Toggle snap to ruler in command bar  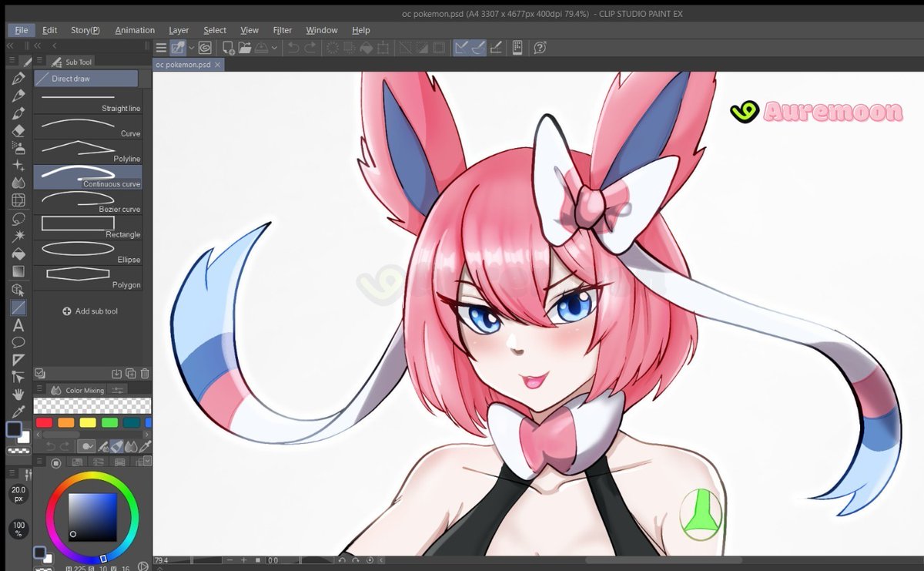pyautogui.click(x=460, y=48)
